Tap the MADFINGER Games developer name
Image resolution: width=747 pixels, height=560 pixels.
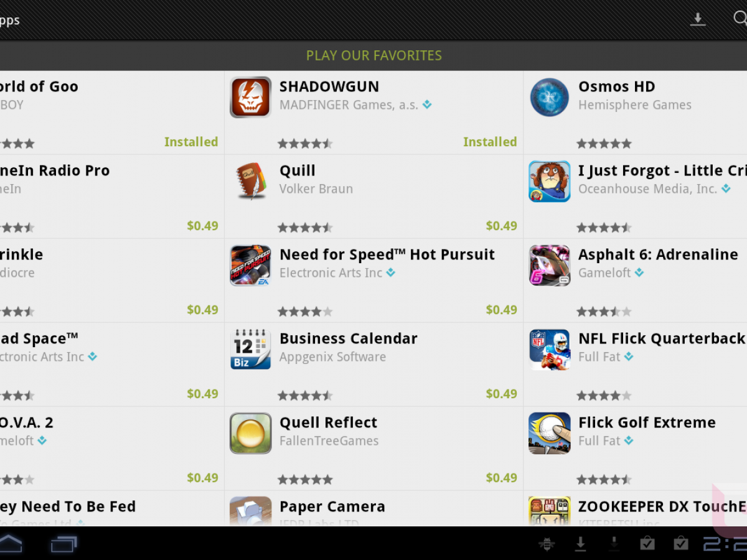[x=349, y=105]
